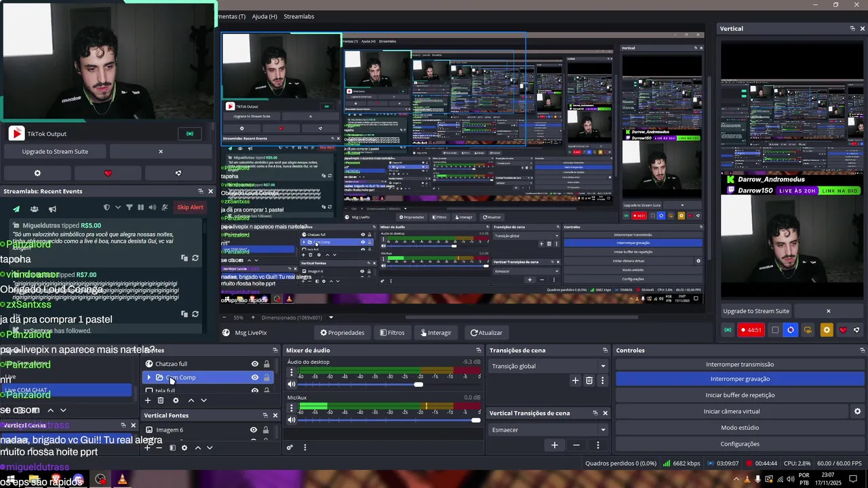Pause the alert queue in Recent Events
868x488 pixels.
click(140, 207)
